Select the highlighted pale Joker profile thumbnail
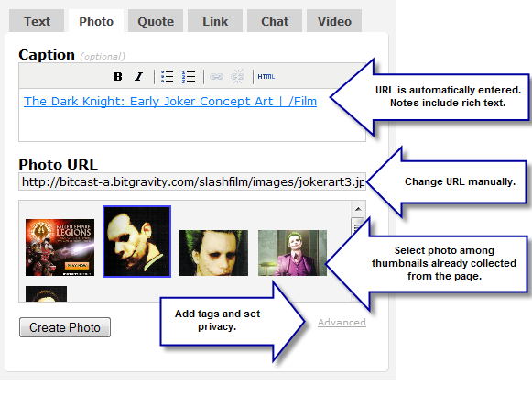 point(136,241)
